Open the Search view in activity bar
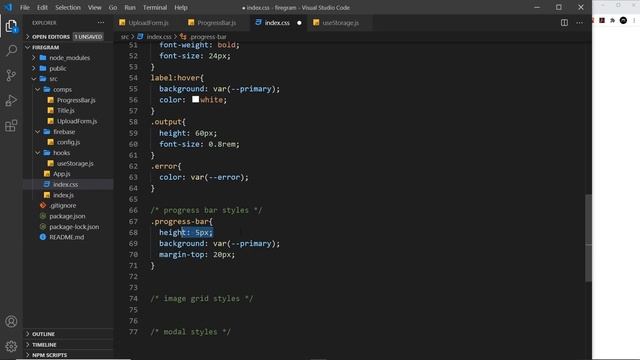The width and height of the screenshot is (640, 360). pyautogui.click(x=11, y=50)
